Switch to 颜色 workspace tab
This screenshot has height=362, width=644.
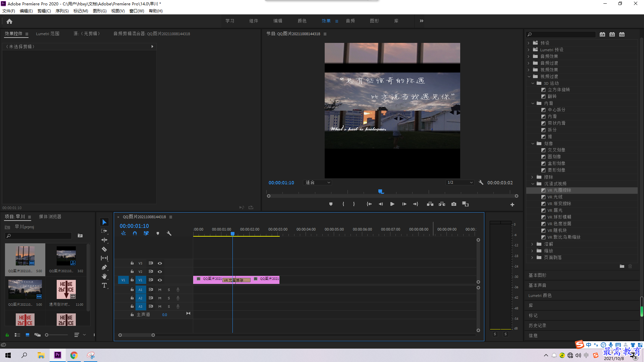302,21
